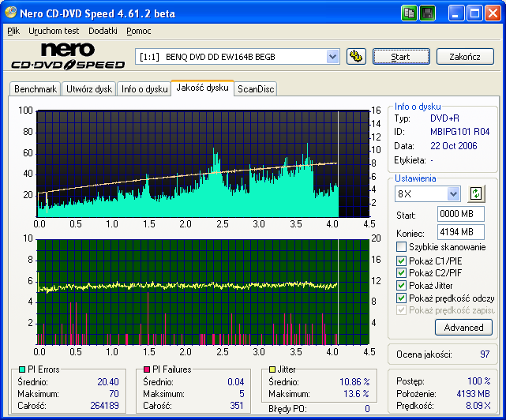506x420 pixels.
Task: Click the save floppy disk icon
Action: click(428, 13)
